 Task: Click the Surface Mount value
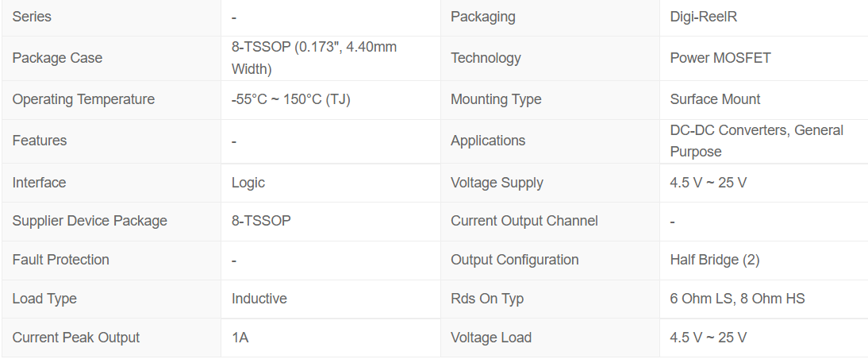[x=715, y=99]
